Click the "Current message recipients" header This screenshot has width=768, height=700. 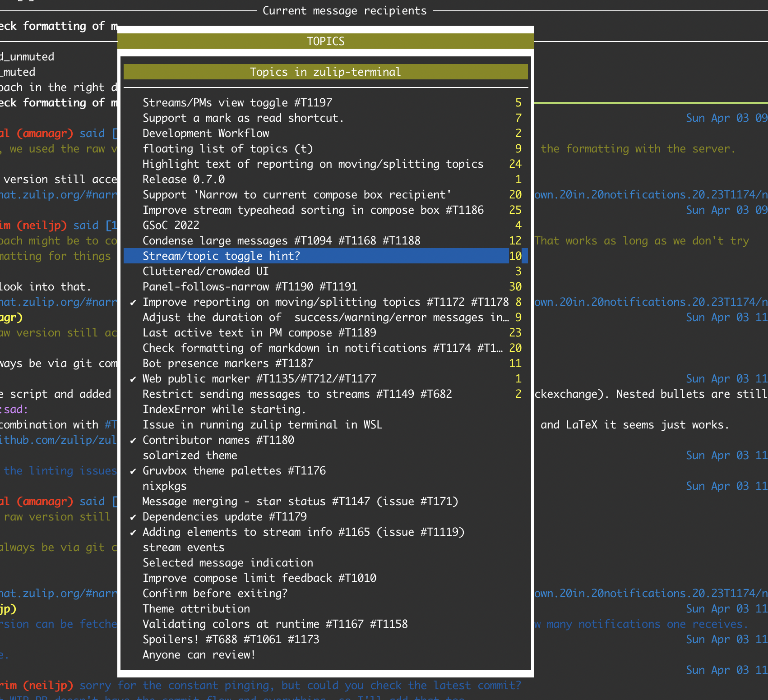pyautogui.click(x=344, y=10)
